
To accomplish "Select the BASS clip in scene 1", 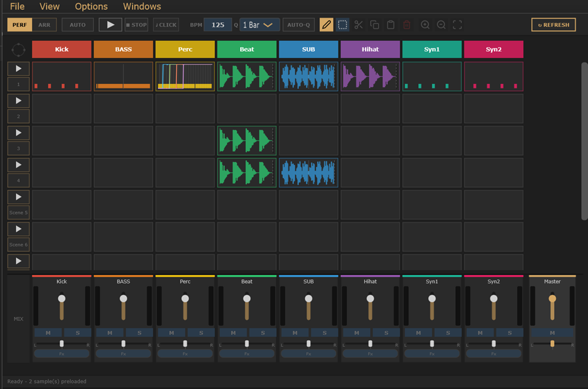I will coord(124,77).
